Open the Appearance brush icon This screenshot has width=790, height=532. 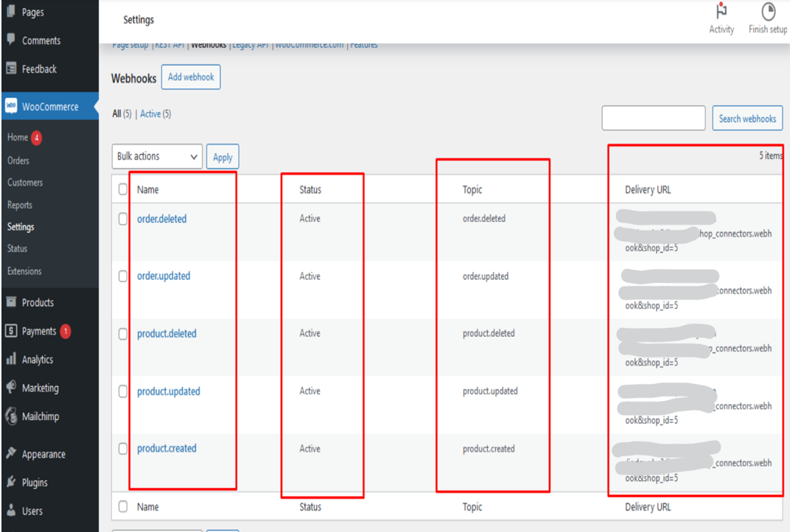pos(10,454)
